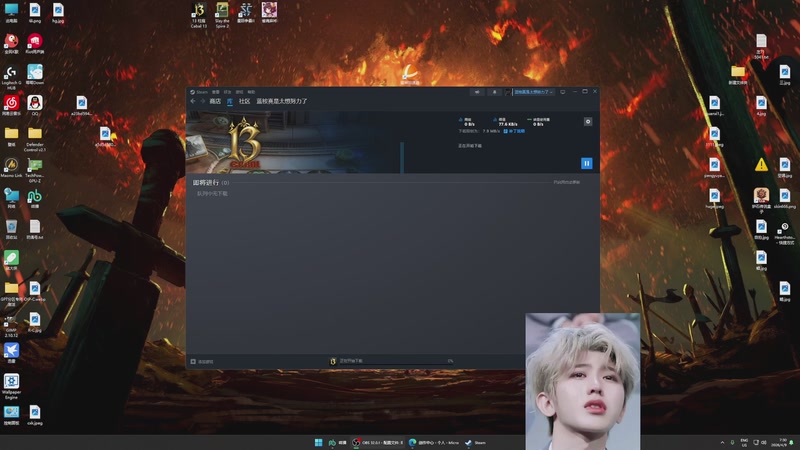Open the 商店 (Store) tab in Steam
The image size is (800, 450).
coord(215,101)
